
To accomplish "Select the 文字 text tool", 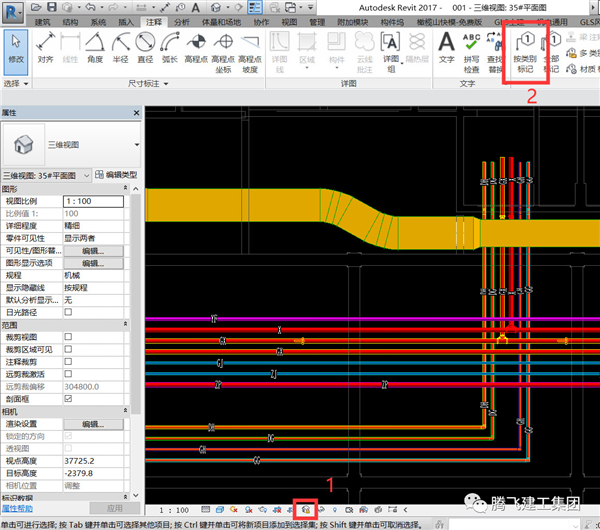I will point(446,47).
